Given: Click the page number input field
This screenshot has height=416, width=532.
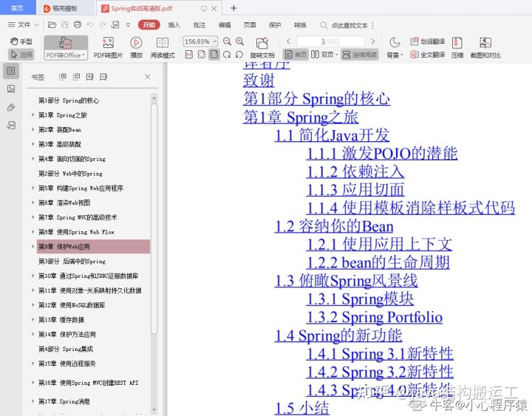Looking at the screenshot, I should click(x=330, y=41).
